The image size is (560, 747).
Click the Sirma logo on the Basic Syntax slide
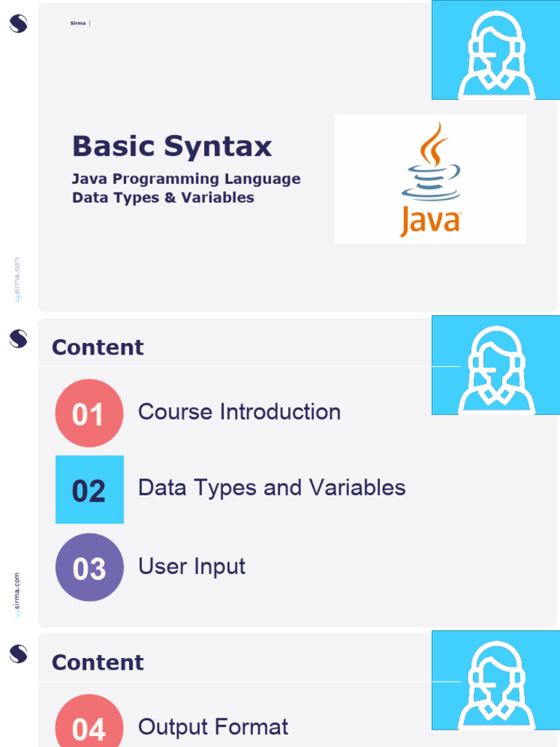(18, 23)
